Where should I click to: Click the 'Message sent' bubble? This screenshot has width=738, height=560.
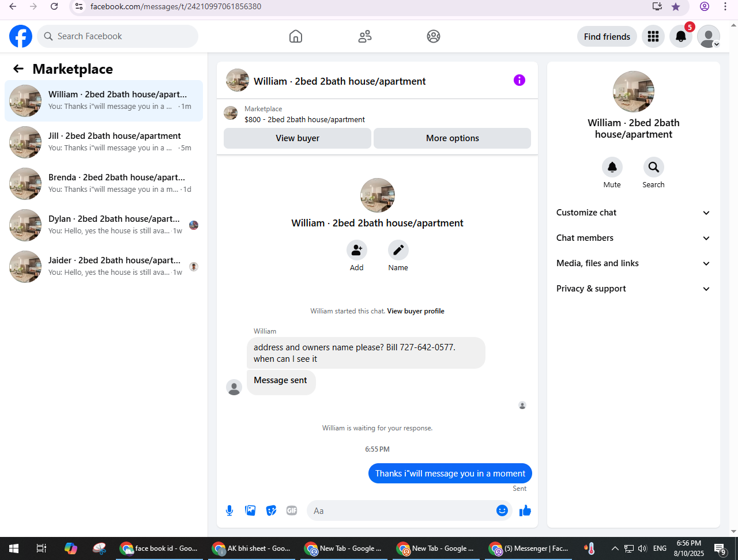281,383
